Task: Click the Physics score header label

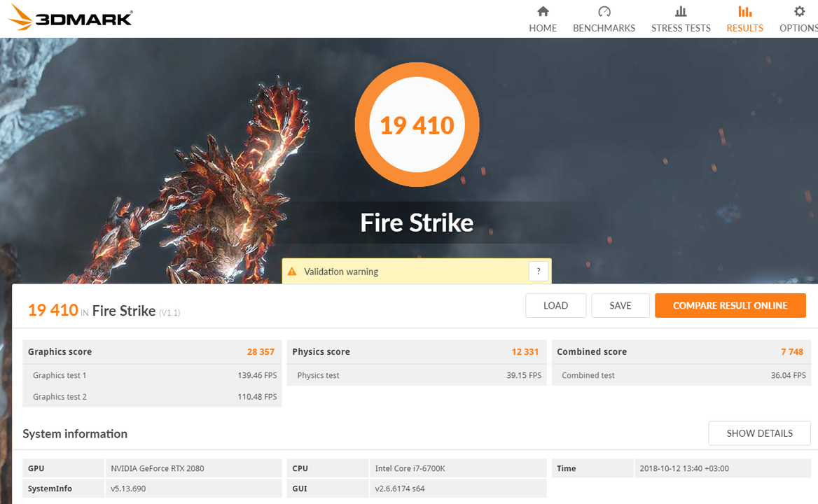Action: click(x=321, y=352)
